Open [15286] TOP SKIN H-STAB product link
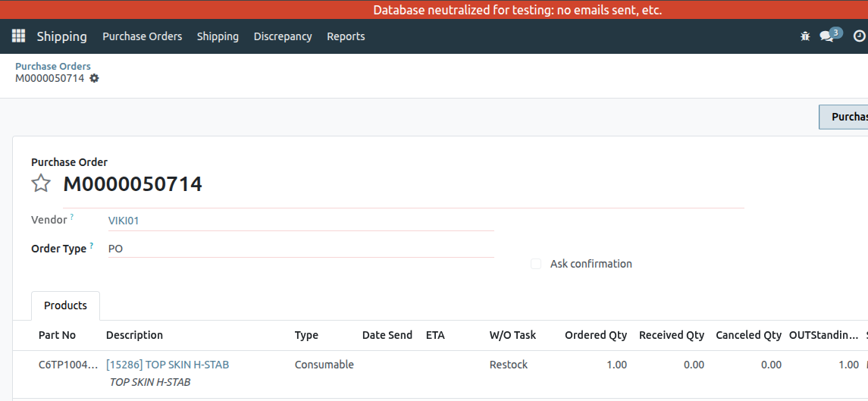Screen dimensions: 868x401 pos(168,365)
